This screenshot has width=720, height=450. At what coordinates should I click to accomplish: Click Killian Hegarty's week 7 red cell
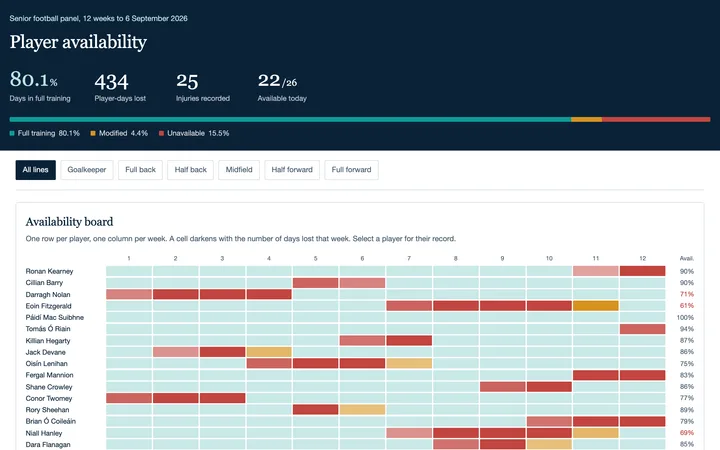pyautogui.click(x=409, y=341)
